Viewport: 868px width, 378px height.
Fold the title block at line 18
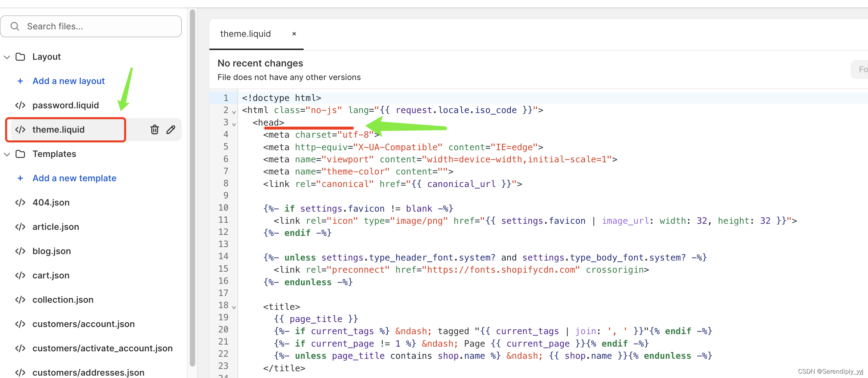tap(234, 307)
